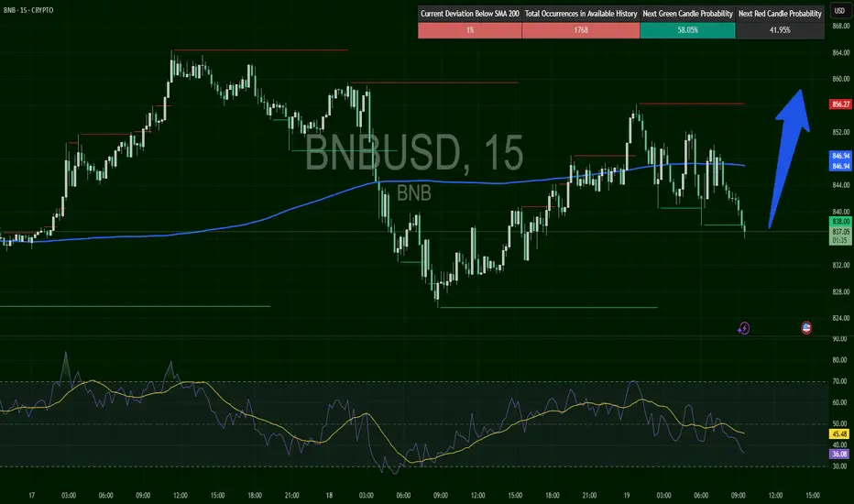Image resolution: width=854 pixels, height=504 pixels.
Task: Click the 832.00 price axis label
Action: click(x=840, y=265)
